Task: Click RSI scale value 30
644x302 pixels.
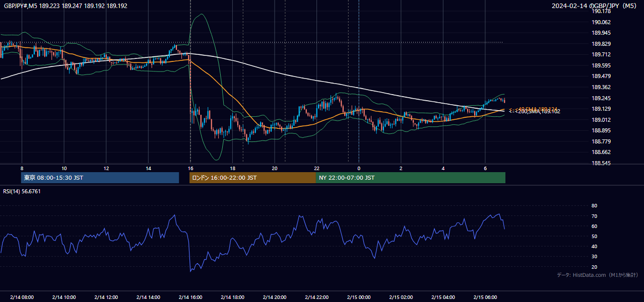Action: [x=594, y=257]
